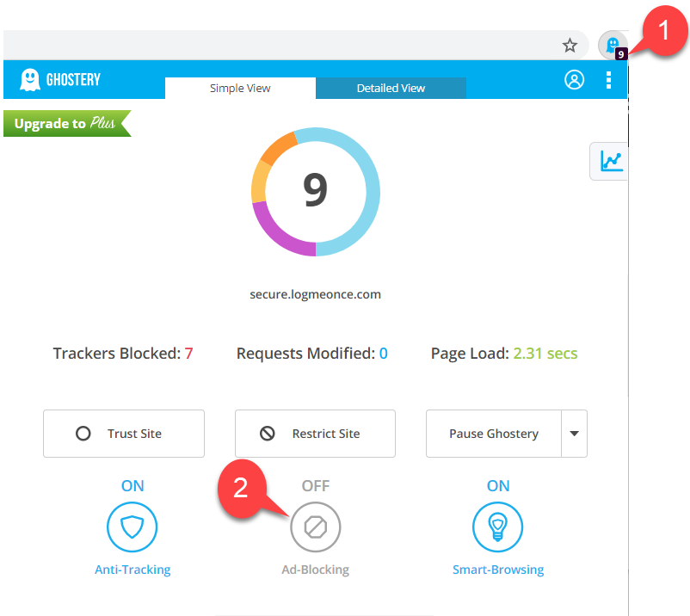Click the light blue donut segment
This screenshot has height=616, width=690.
click(x=372, y=192)
